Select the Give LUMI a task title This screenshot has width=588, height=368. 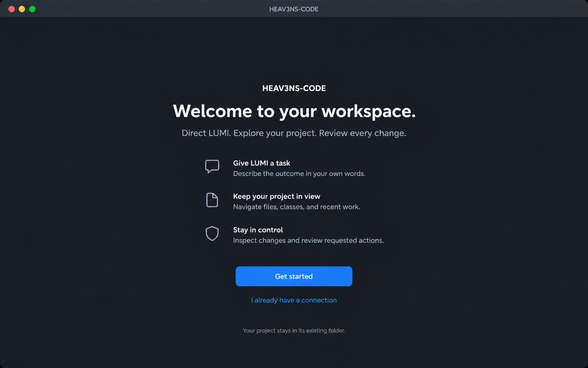coord(261,163)
